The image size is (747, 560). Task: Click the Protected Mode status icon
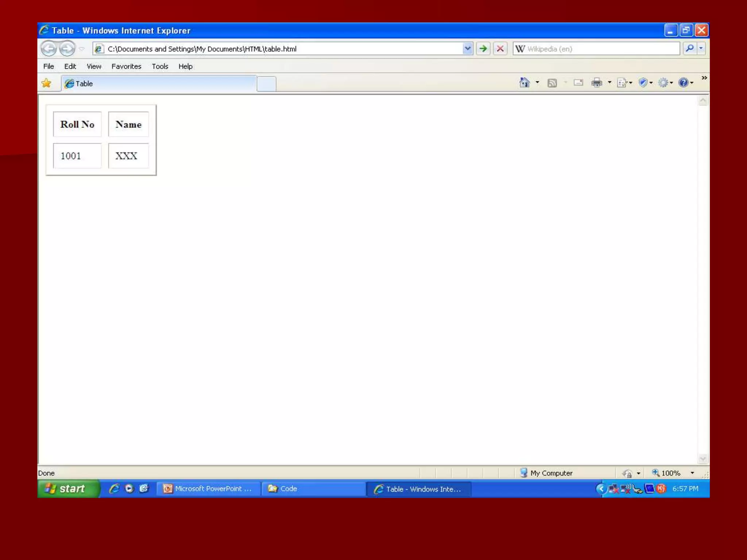coord(627,473)
